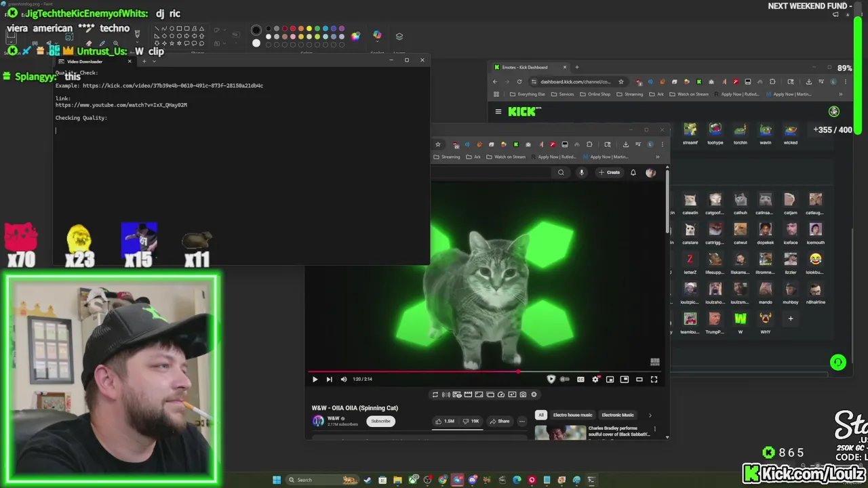
Task: Open YouTube player settings gear
Action: point(595,380)
